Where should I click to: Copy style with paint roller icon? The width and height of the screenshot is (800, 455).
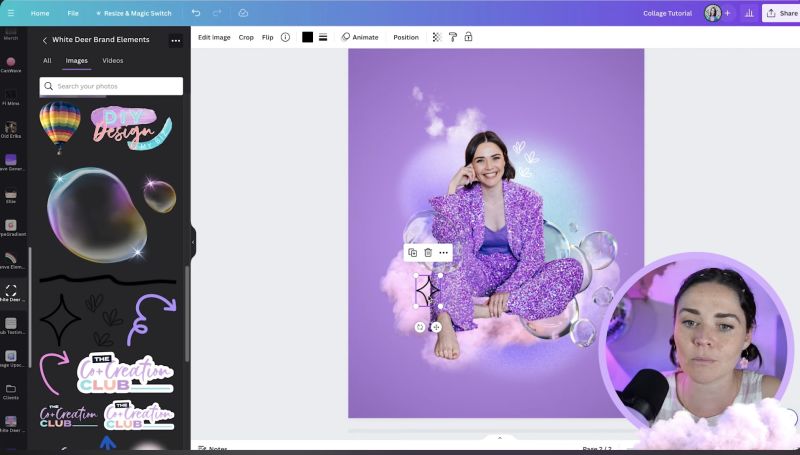(x=453, y=37)
